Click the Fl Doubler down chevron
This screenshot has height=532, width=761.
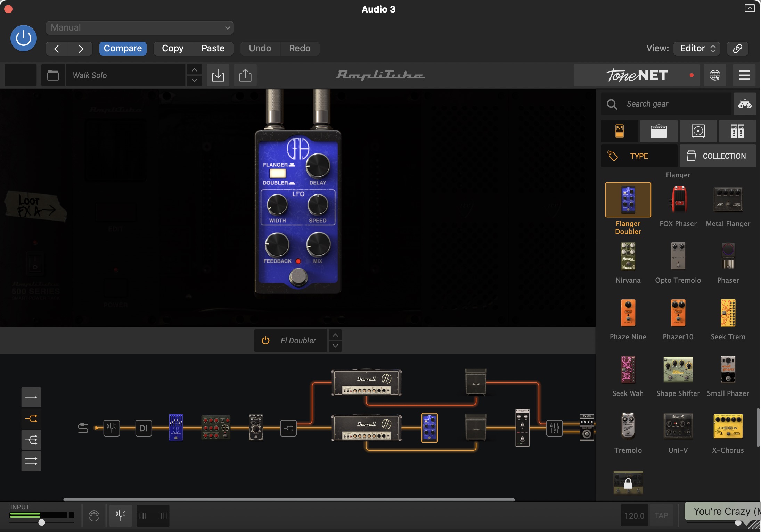(x=335, y=346)
